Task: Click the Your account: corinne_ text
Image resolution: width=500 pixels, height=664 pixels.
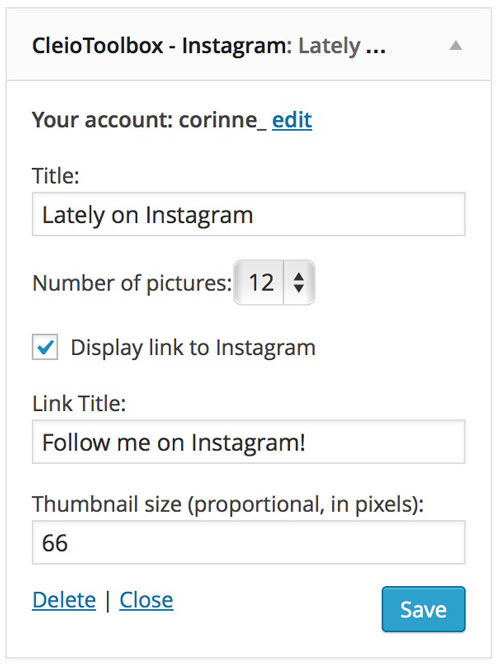Action: point(149,120)
